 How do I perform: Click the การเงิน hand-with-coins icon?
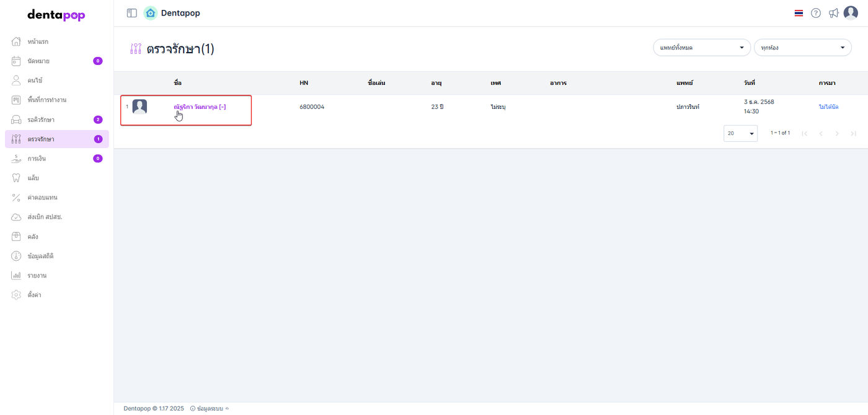[x=17, y=159]
